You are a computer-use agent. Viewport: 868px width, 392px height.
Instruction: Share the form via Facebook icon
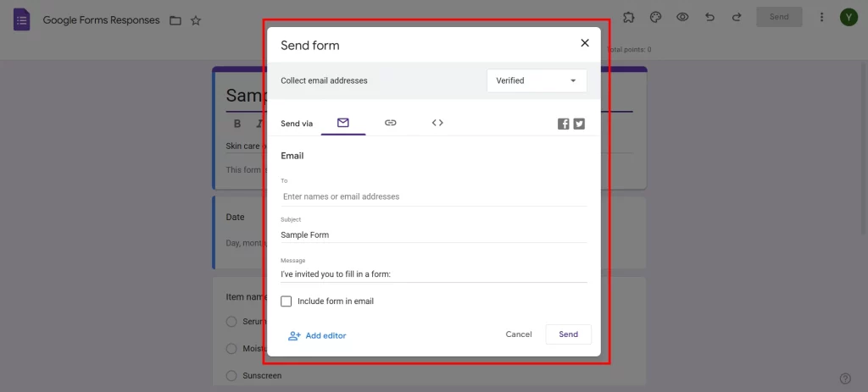tap(564, 124)
